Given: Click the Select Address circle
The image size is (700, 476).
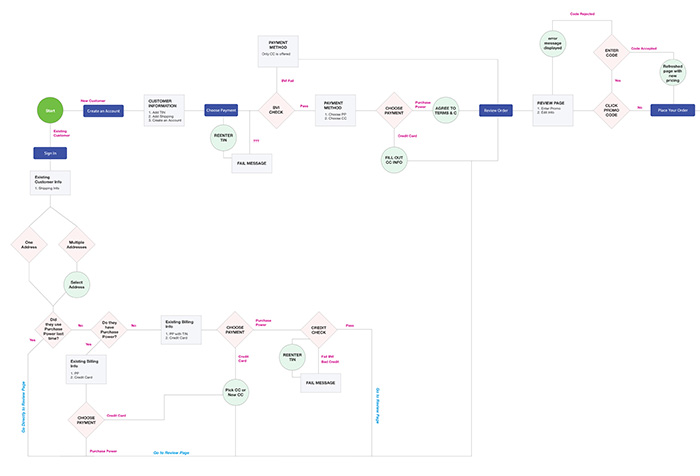Looking at the screenshot, I should coord(77,284).
